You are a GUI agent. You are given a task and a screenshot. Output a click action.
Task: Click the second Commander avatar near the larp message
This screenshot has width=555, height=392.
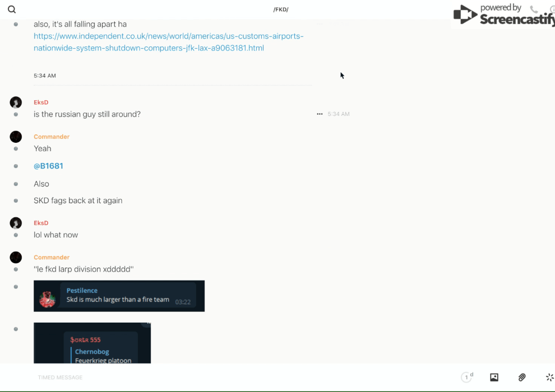(x=16, y=258)
